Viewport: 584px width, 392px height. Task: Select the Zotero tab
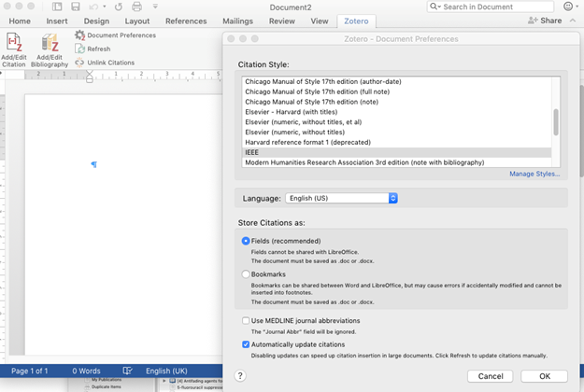click(356, 21)
